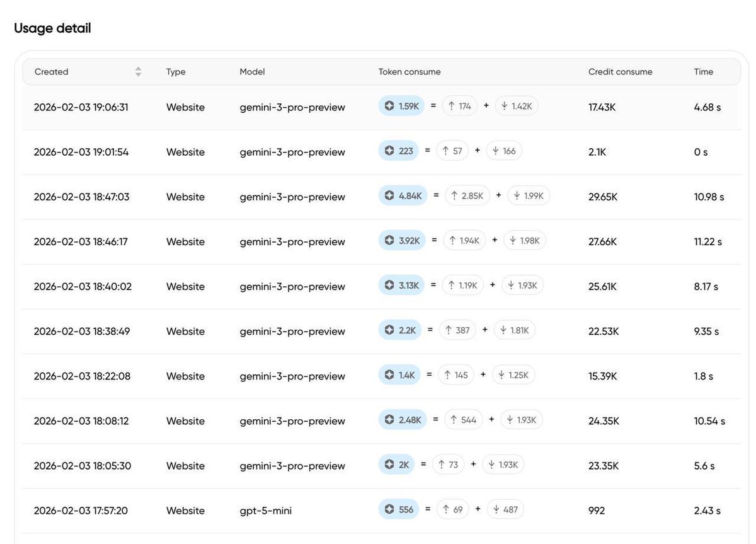
Task: Click total token badge showing 223
Action: pos(399,151)
